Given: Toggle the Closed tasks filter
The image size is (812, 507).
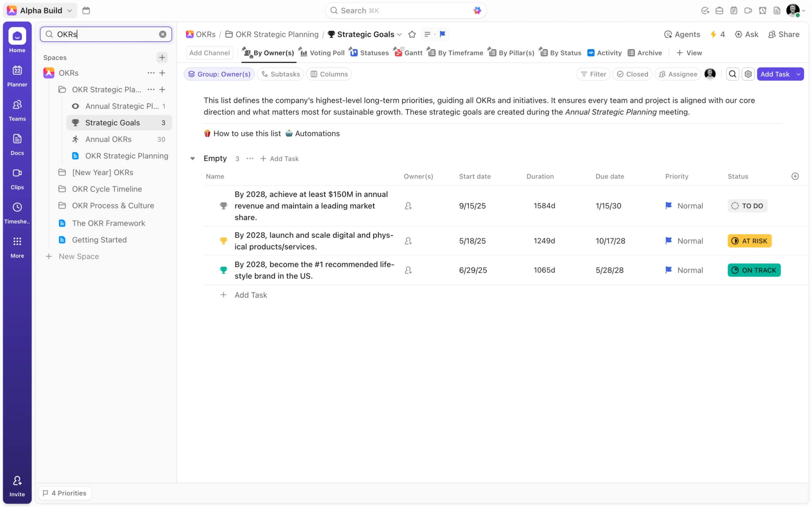Looking at the screenshot, I should point(632,74).
